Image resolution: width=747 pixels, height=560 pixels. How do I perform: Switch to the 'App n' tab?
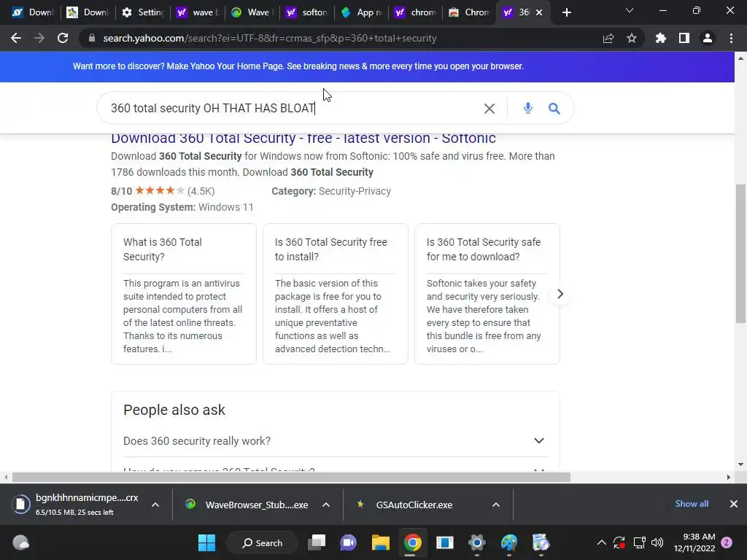pos(362,12)
